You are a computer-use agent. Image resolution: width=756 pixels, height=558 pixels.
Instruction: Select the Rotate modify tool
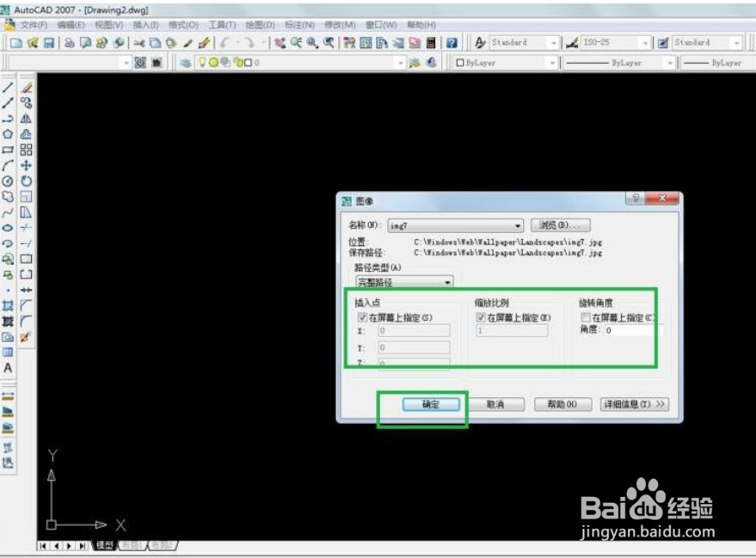point(26,181)
